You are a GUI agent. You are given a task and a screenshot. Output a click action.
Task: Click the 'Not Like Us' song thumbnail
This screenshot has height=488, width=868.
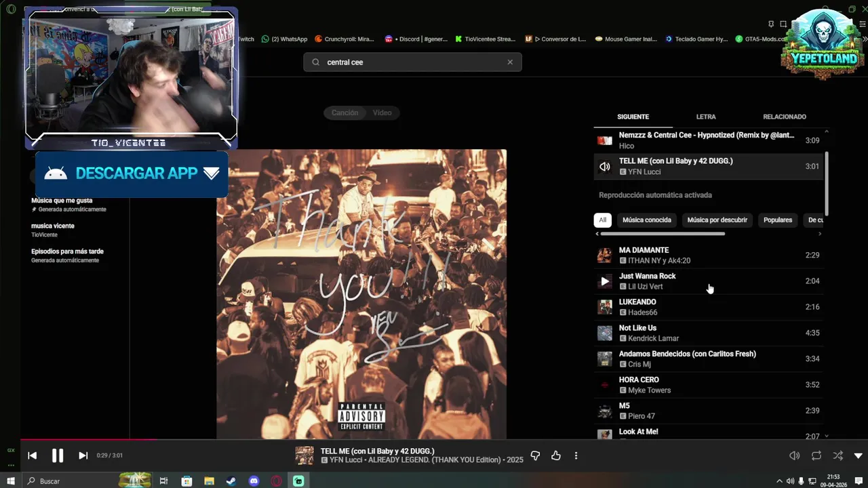pos(604,333)
